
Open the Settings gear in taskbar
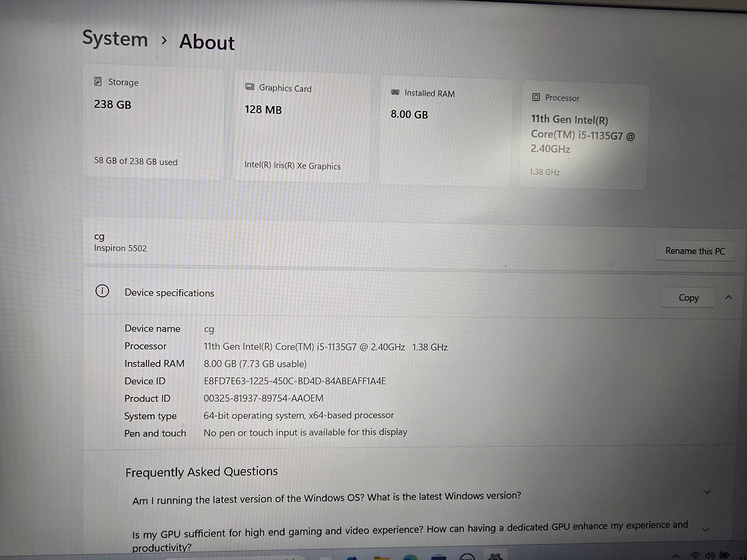click(x=495, y=557)
